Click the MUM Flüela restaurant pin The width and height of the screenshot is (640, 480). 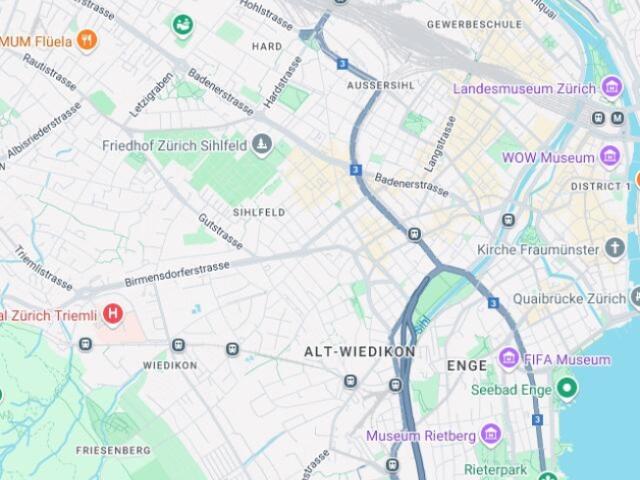87,40
